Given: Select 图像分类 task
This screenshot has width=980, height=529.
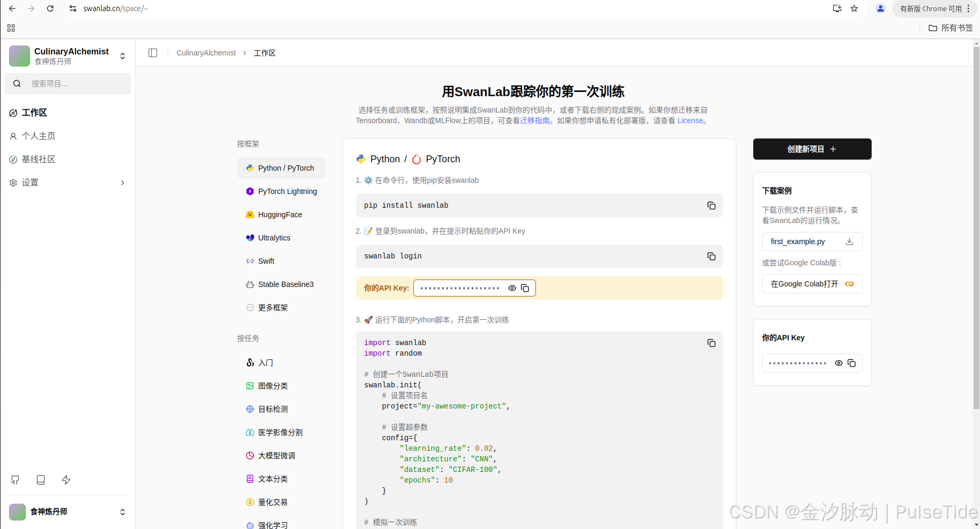Looking at the screenshot, I should tap(281, 386).
